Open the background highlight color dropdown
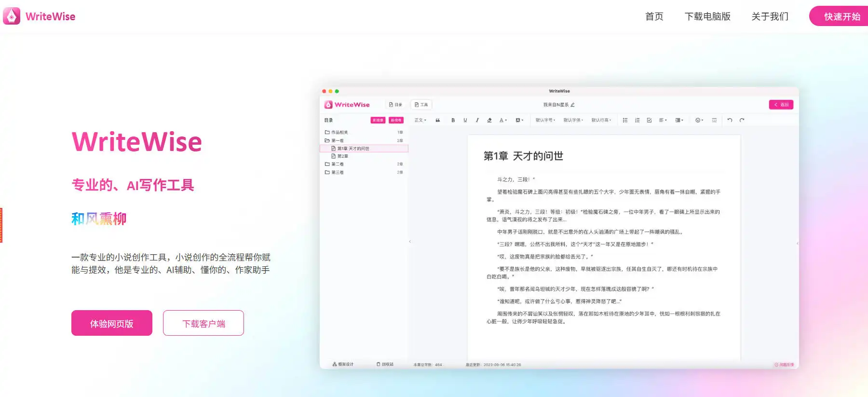Viewport: 868px width, 397px height. tap(519, 120)
